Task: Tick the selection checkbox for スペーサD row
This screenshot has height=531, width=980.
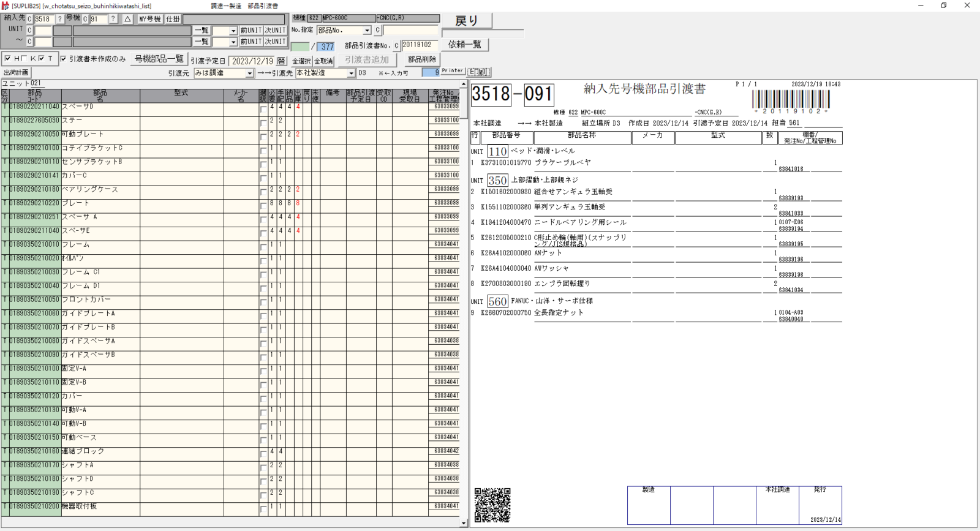Action: tap(263, 110)
